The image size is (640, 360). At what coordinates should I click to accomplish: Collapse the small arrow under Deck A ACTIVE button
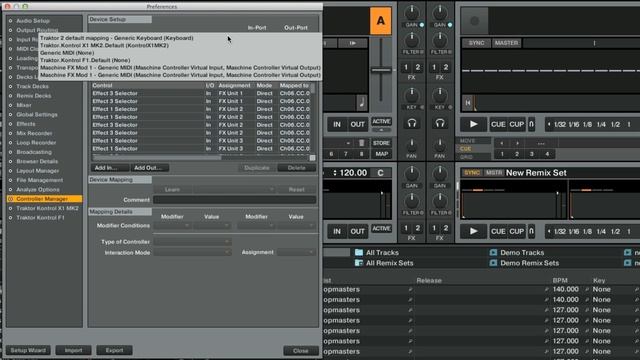[381, 130]
